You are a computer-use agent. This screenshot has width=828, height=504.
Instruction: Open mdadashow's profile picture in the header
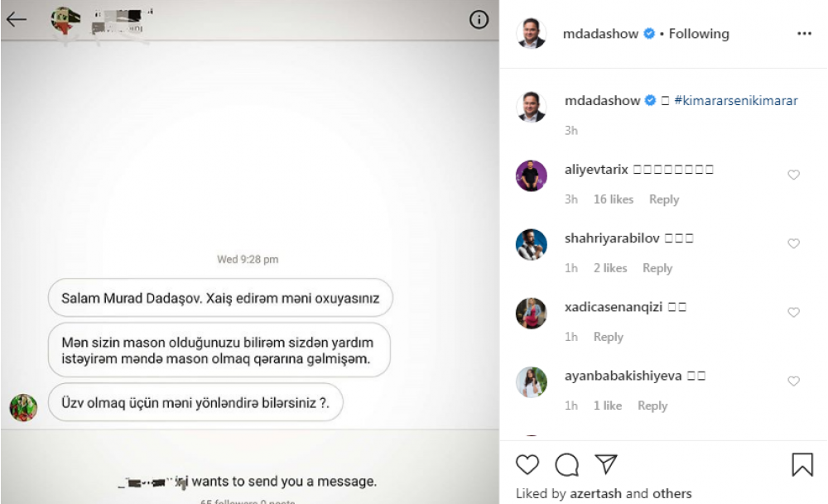tap(531, 33)
